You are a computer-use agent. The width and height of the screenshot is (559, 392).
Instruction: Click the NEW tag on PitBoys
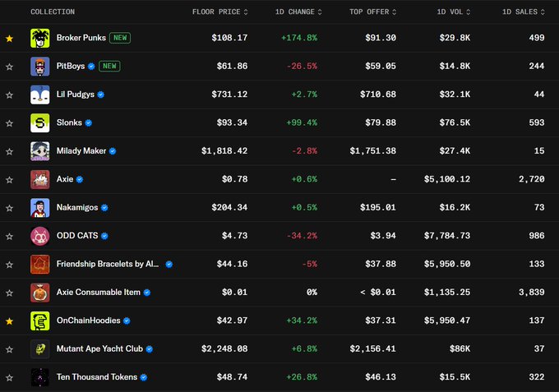pos(109,66)
